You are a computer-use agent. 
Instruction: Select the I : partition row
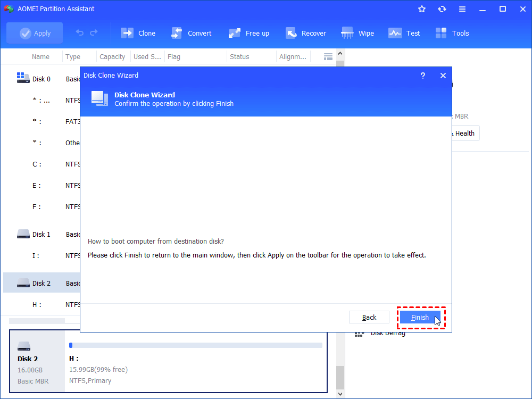(x=41, y=255)
